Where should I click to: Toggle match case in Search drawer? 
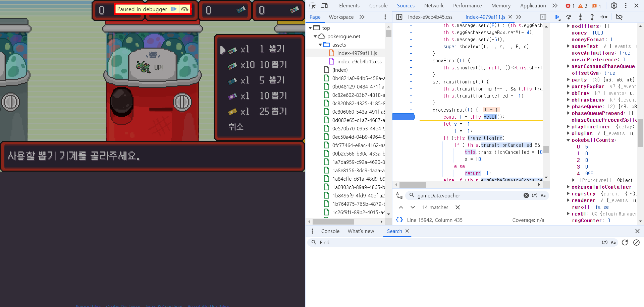tap(613, 243)
